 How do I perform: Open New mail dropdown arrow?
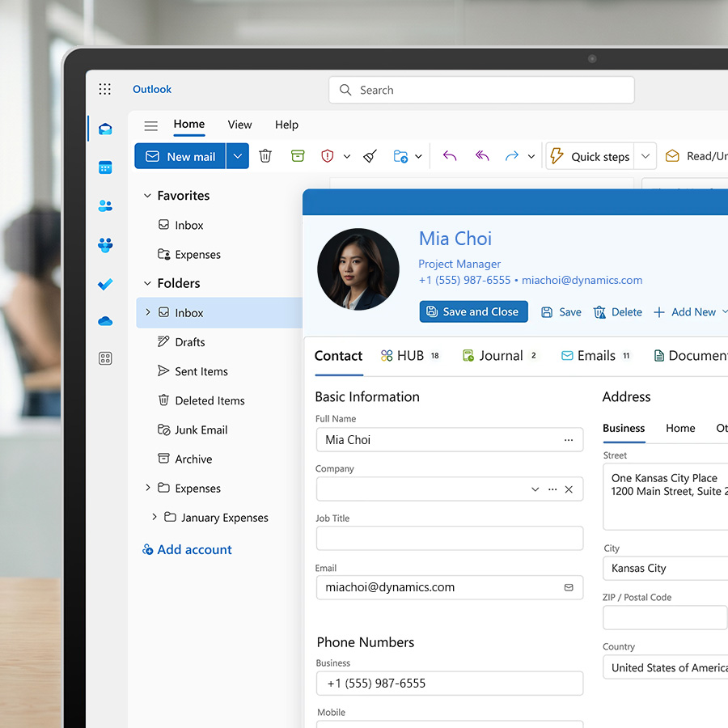coord(238,156)
